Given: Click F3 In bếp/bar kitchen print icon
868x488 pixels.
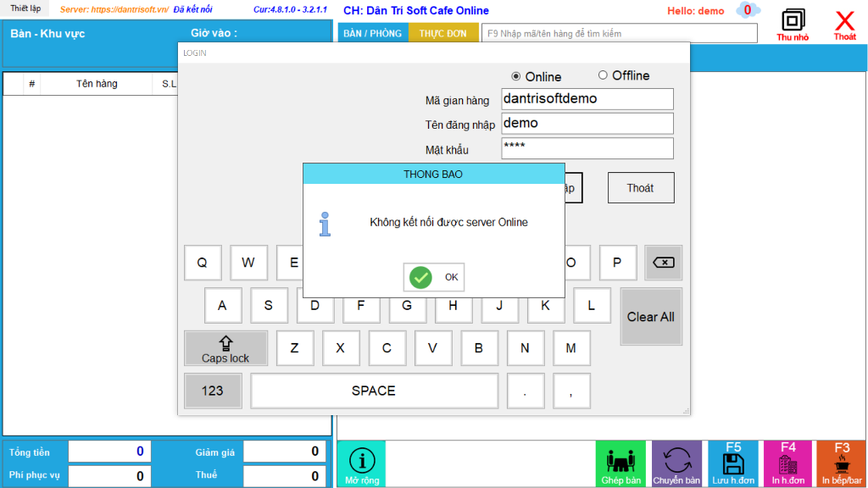Looking at the screenshot, I should coord(842,463).
